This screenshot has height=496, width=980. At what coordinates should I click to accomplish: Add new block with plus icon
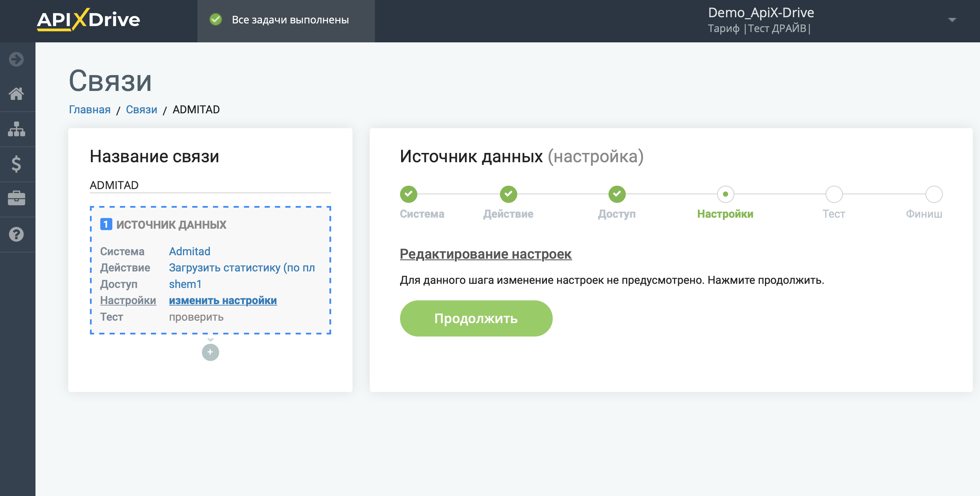pos(211,352)
